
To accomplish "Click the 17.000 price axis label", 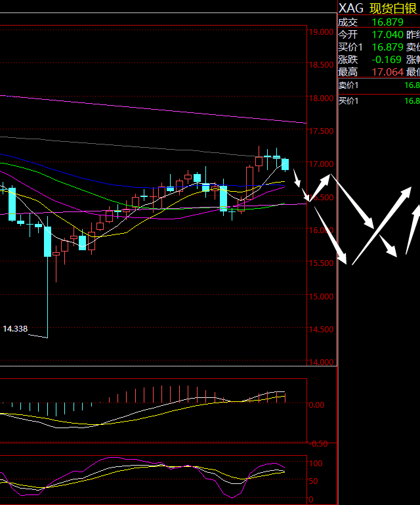I will 321,164.
